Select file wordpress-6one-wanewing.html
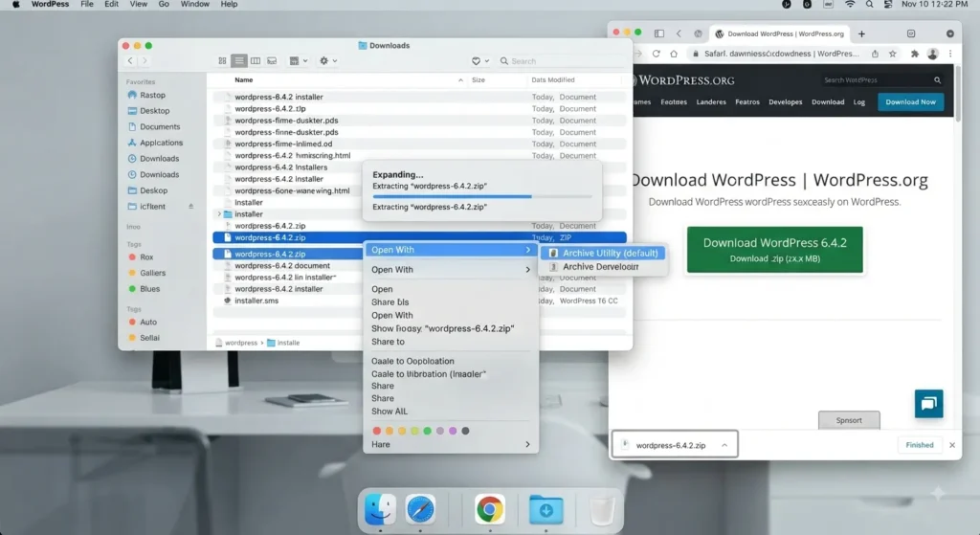The image size is (980, 535). [292, 190]
